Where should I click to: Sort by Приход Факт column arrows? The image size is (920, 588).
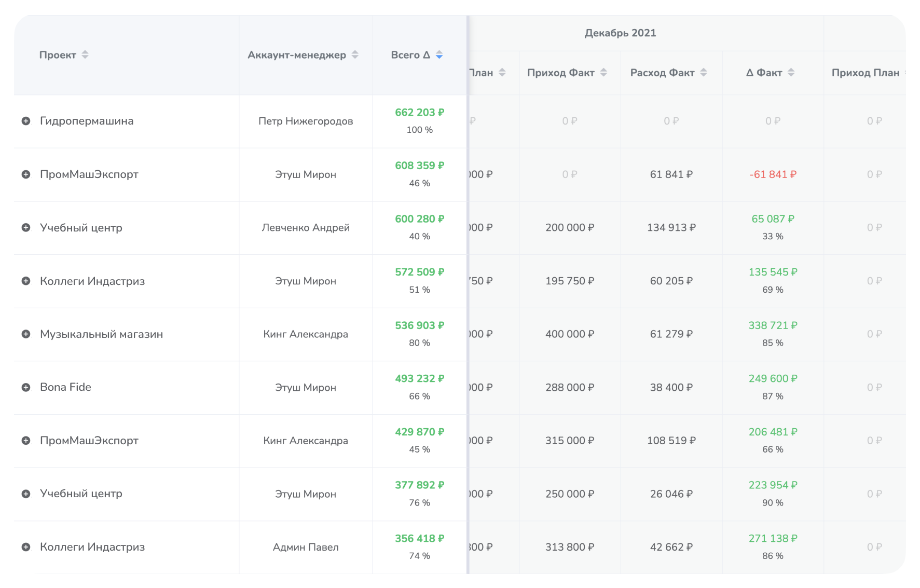coord(603,73)
